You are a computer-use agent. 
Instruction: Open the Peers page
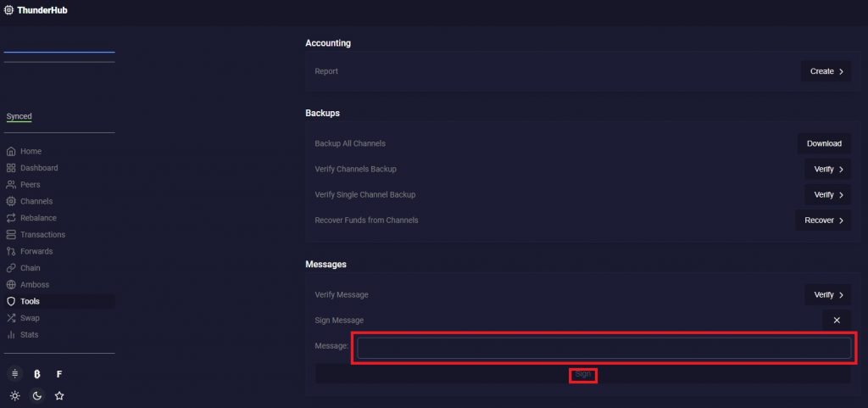[x=30, y=185]
